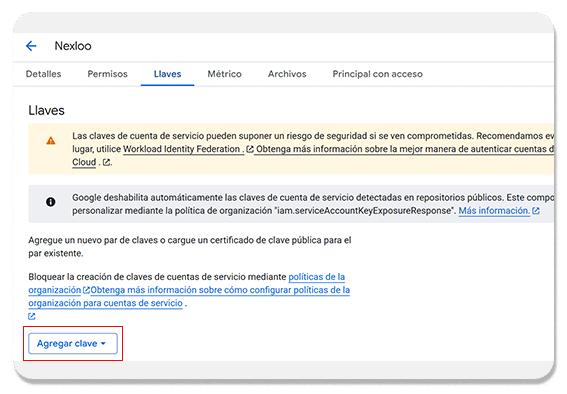Viewport: 567px width, 394px height.
Task: Click the Llaves section heading
Action: tap(46, 110)
